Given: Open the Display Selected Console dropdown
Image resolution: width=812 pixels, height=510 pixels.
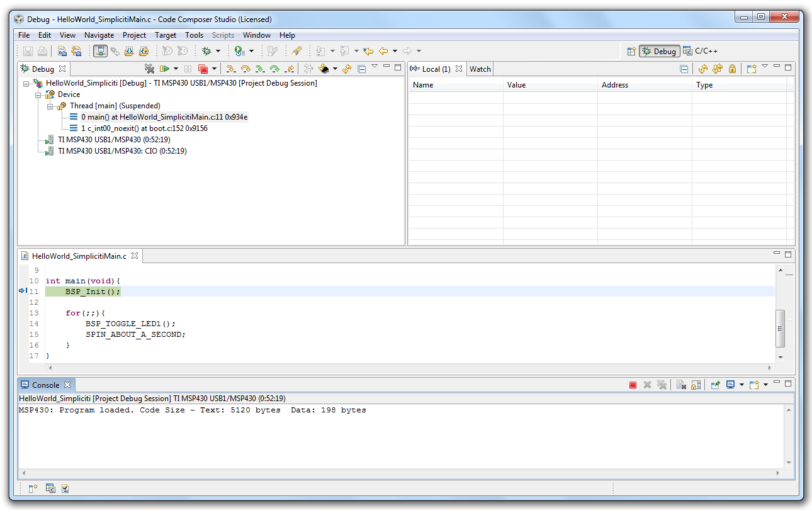Looking at the screenshot, I should 742,385.
